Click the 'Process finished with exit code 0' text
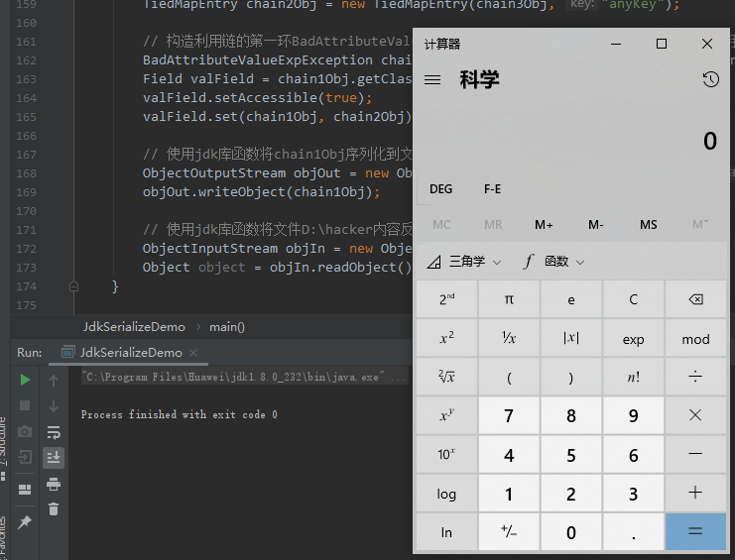The width and height of the screenshot is (735, 560). pyautogui.click(x=180, y=414)
